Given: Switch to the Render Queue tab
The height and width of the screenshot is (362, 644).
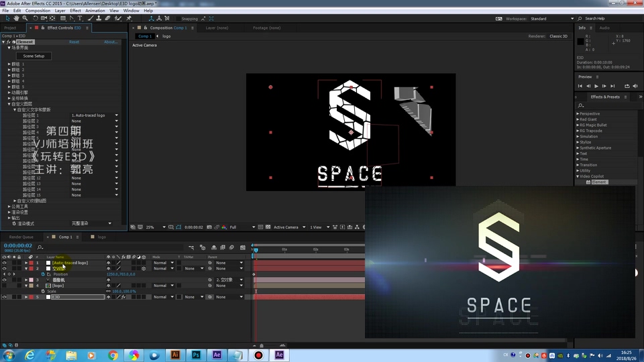Looking at the screenshot, I should click(x=20, y=237).
